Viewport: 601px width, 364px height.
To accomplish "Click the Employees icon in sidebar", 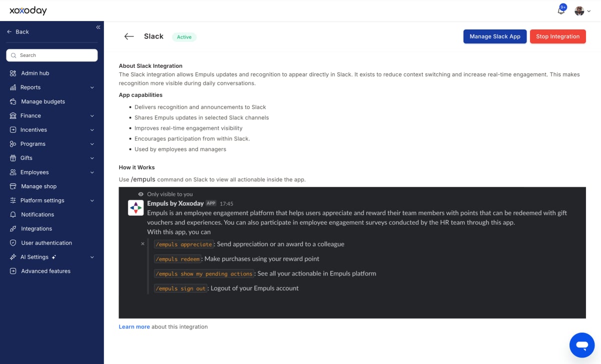I will coord(13,172).
